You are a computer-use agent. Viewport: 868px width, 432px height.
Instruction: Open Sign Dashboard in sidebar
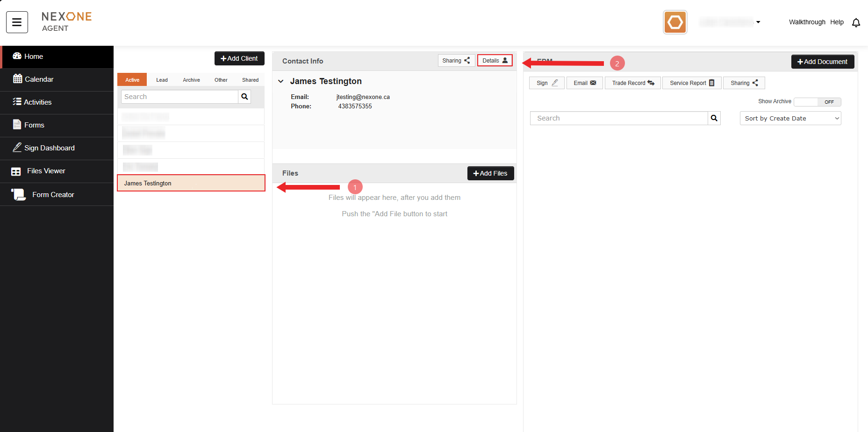(x=49, y=148)
